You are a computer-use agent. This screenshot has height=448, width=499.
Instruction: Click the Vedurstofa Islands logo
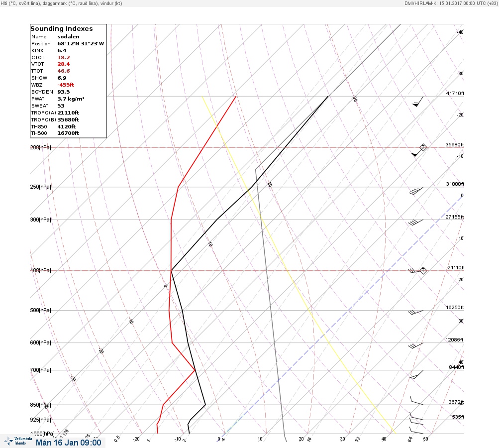click(x=18, y=441)
